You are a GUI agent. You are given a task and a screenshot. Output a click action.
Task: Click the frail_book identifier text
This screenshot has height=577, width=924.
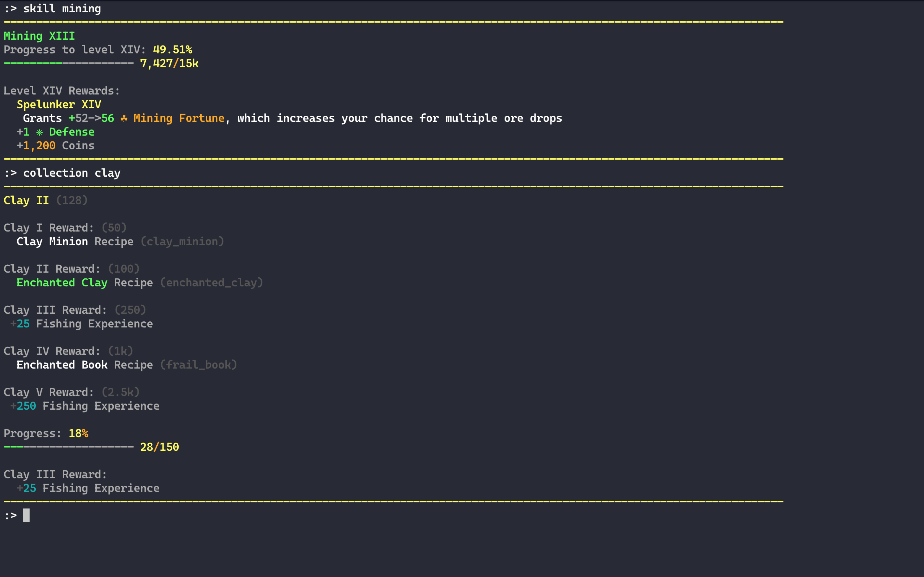click(198, 365)
